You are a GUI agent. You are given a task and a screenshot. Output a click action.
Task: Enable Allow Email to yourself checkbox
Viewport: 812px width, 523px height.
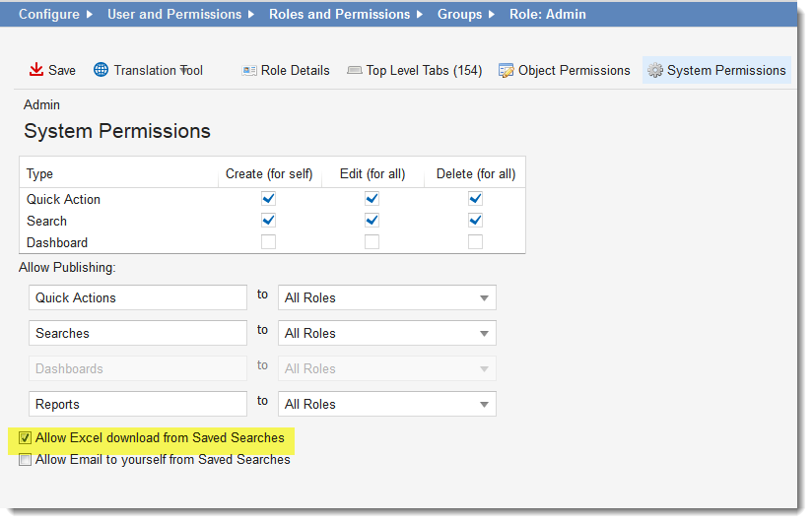tap(25, 460)
